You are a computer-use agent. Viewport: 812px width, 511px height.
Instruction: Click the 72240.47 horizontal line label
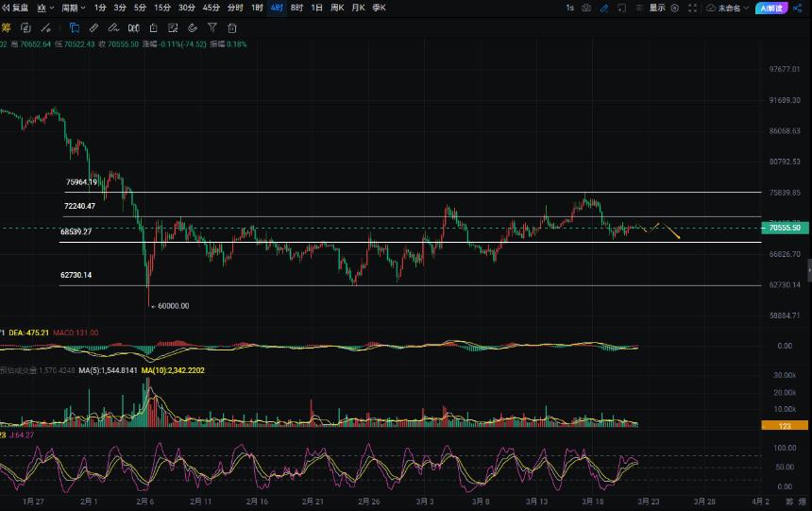pyautogui.click(x=79, y=206)
